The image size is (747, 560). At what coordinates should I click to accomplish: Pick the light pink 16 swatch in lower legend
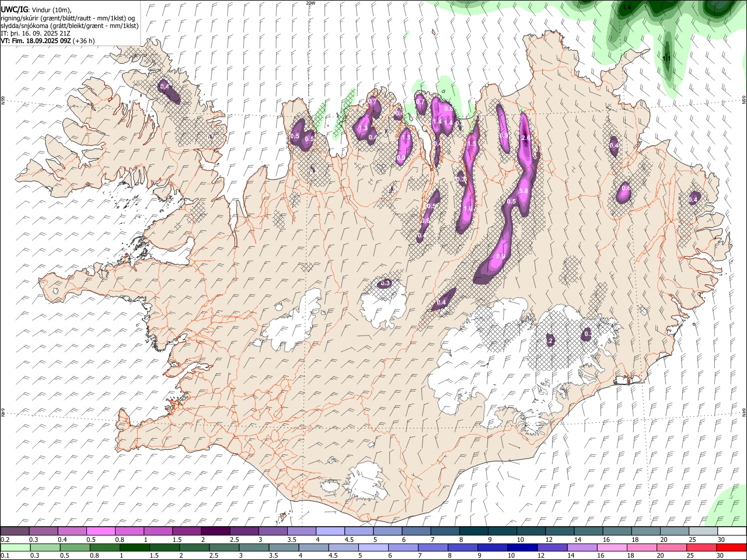[612, 547]
